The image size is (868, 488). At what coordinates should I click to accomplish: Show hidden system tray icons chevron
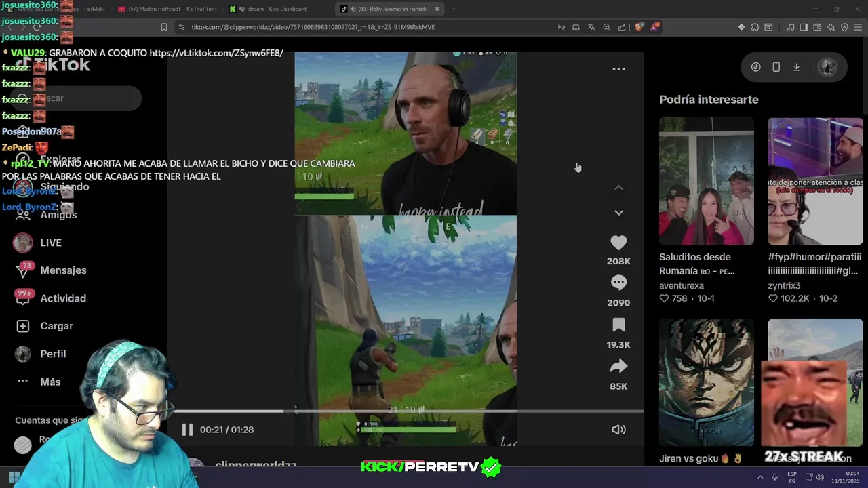tap(759, 477)
